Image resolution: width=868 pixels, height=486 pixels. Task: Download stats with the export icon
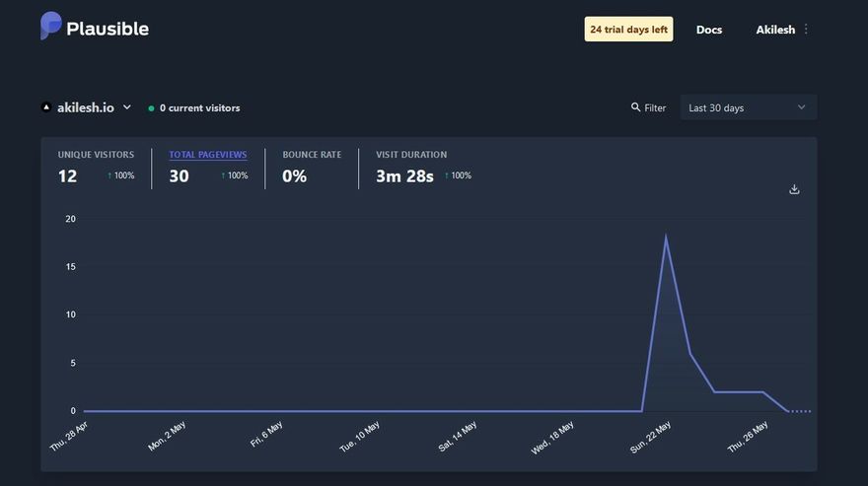pyautogui.click(x=794, y=189)
